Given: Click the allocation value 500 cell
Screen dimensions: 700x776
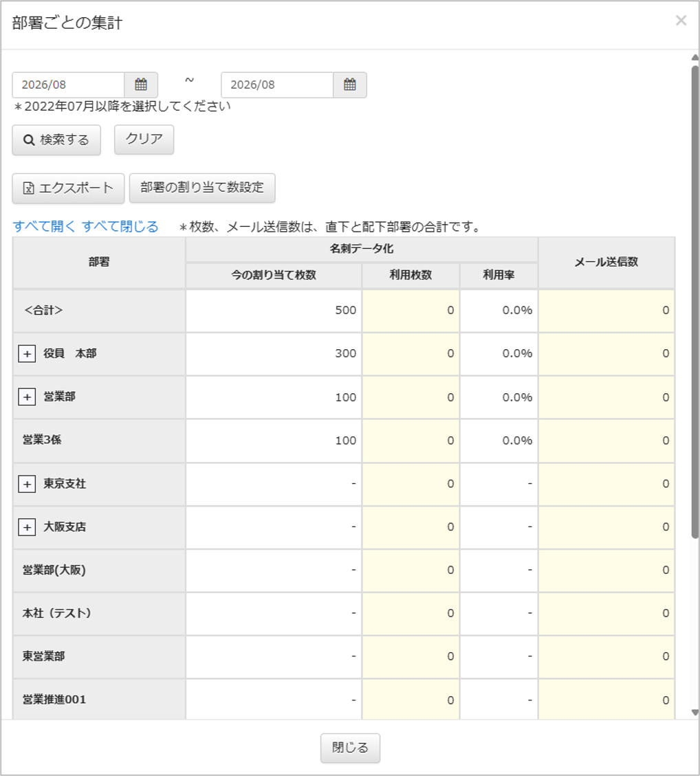Looking at the screenshot, I should click(274, 311).
